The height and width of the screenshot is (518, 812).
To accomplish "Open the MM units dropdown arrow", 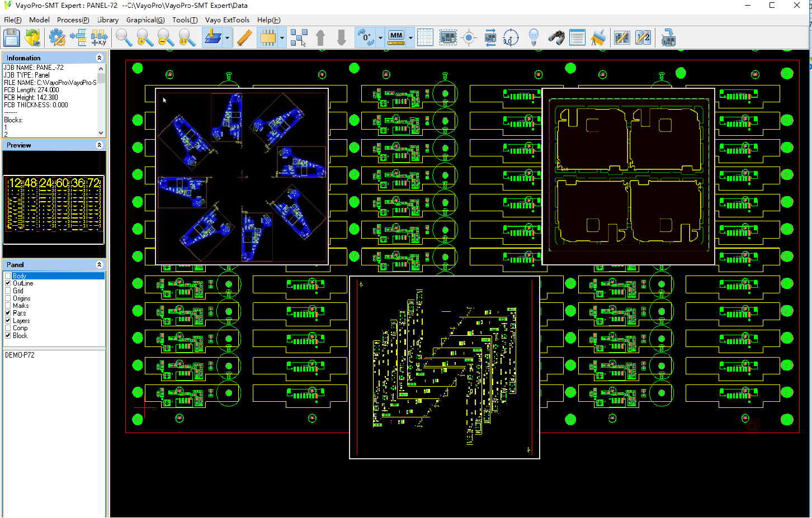I will (x=410, y=38).
